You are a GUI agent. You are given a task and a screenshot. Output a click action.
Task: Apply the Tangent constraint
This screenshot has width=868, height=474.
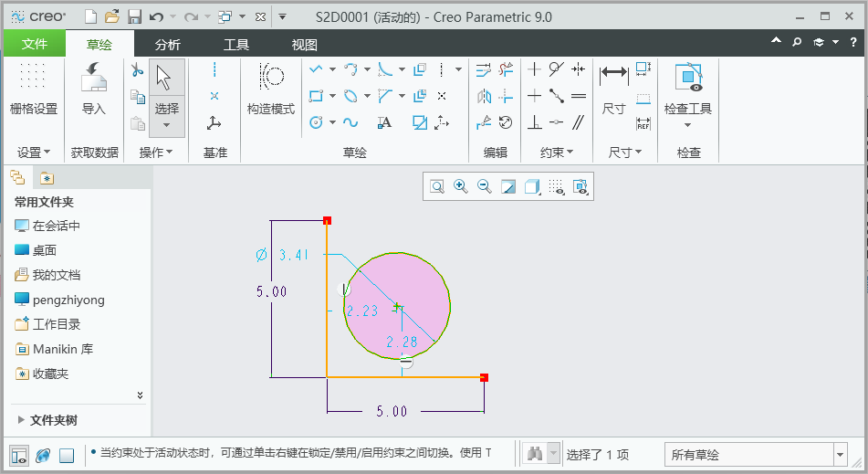pos(557,69)
